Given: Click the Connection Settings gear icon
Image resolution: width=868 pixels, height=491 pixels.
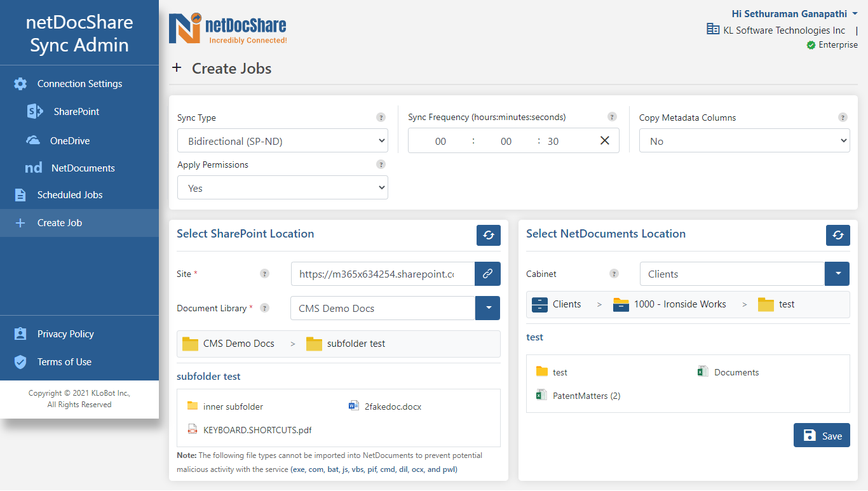Looking at the screenshot, I should [x=20, y=84].
